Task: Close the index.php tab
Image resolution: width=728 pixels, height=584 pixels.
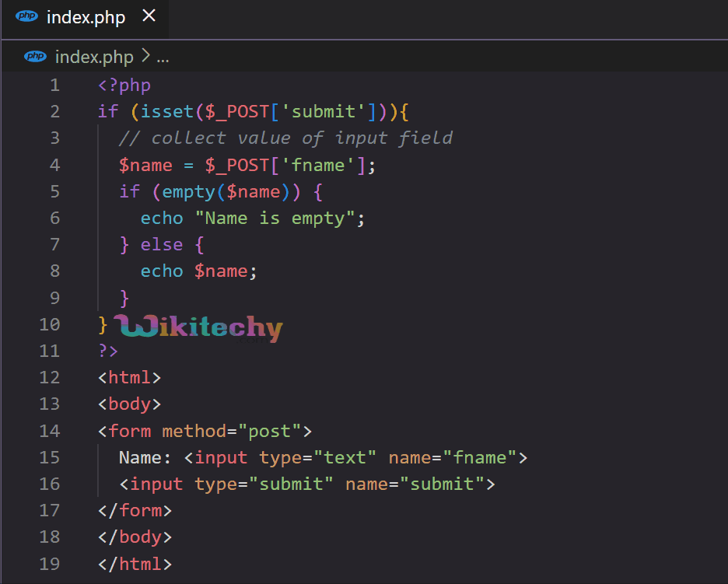Action: pyautogui.click(x=149, y=14)
